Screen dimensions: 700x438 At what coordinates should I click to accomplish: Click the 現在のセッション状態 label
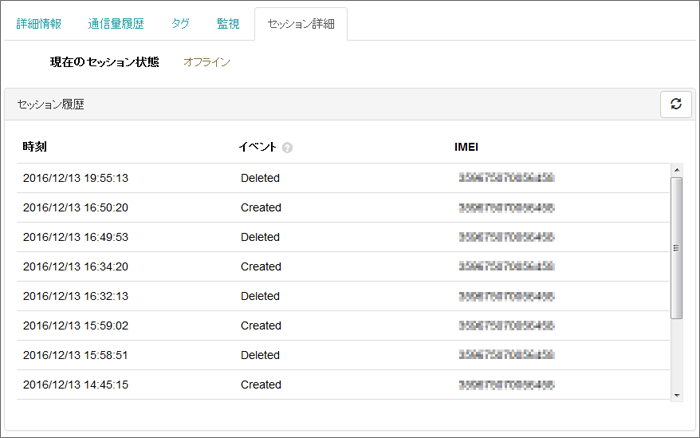pos(104,62)
